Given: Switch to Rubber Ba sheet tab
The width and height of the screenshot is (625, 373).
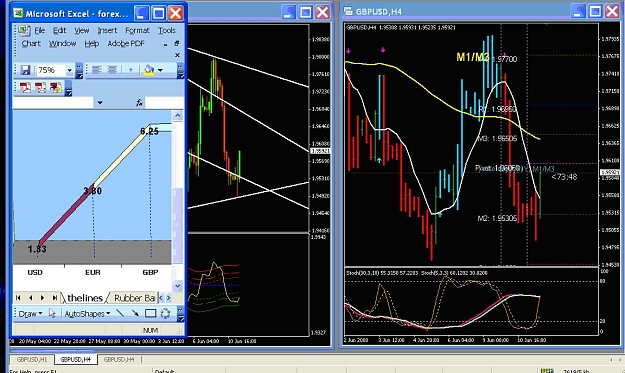Looking at the screenshot, I should pos(134,298).
